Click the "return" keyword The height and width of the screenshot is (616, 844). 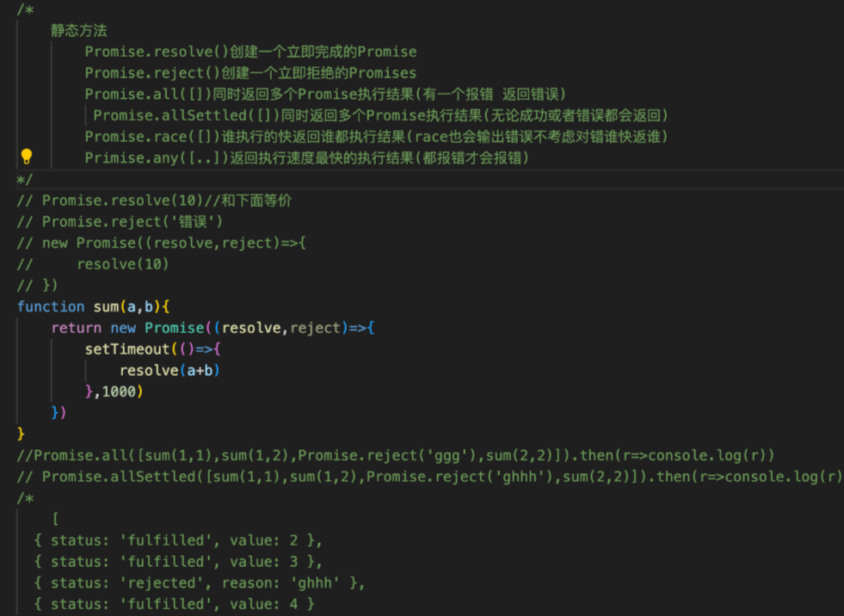click(76, 328)
